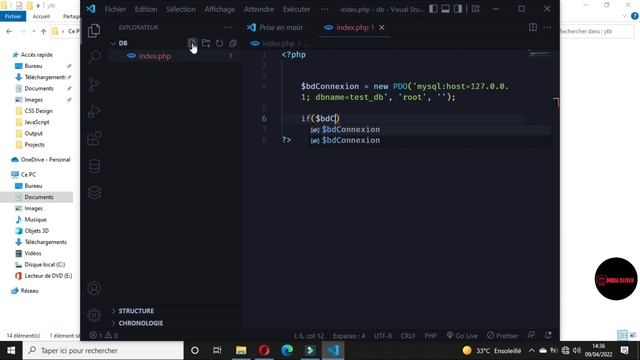Open the Edition menu
The width and height of the screenshot is (640, 360).
[146, 9]
